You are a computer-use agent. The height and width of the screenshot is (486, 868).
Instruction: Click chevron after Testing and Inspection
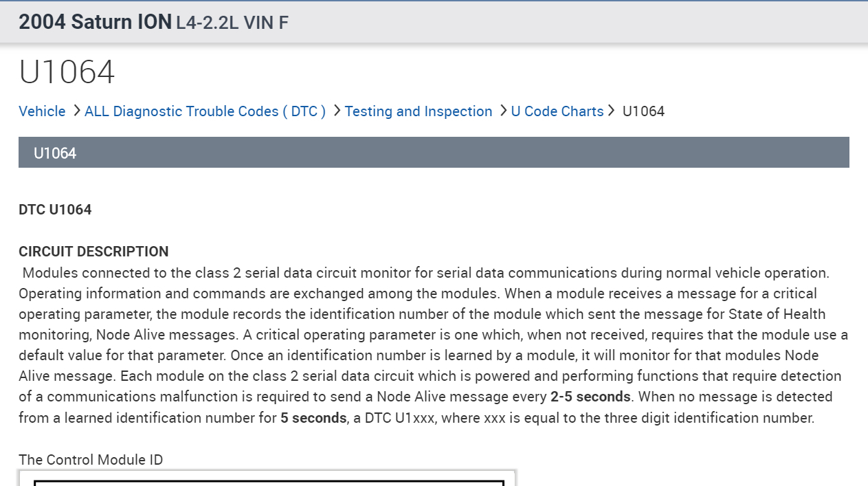coord(502,111)
